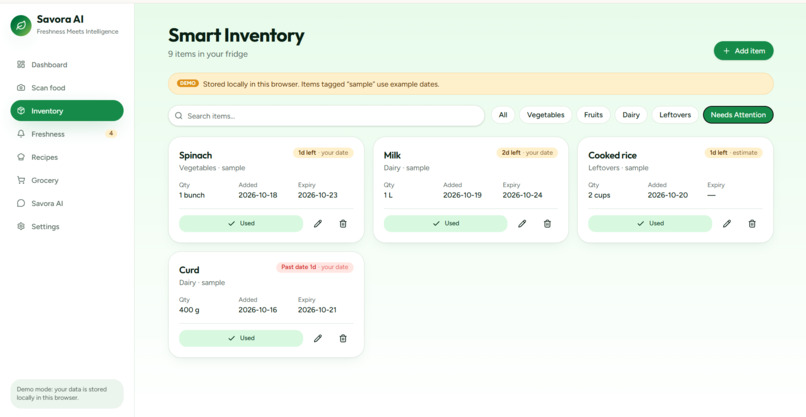This screenshot has width=806, height=417.
Task: Open Settings from the sidebar
Action: tap(67, 226)
